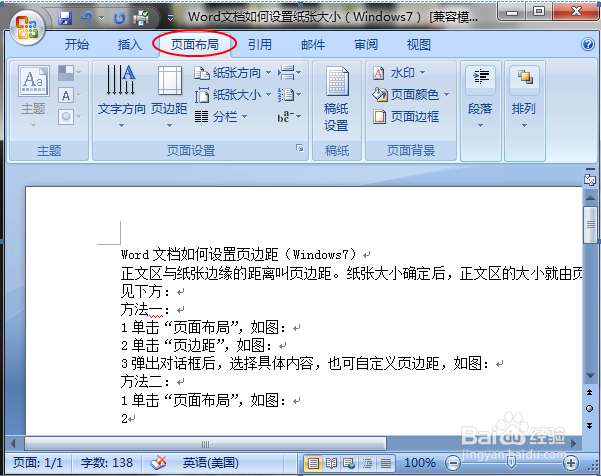
Task: Click the 纸张方向 orientation button
Action: pos(233,72)
